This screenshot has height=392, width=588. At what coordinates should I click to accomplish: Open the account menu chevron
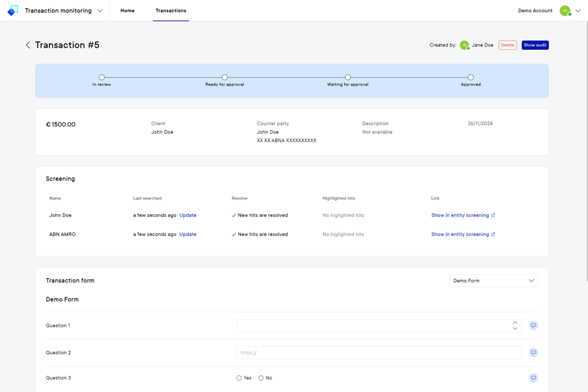tap(578, 10)
